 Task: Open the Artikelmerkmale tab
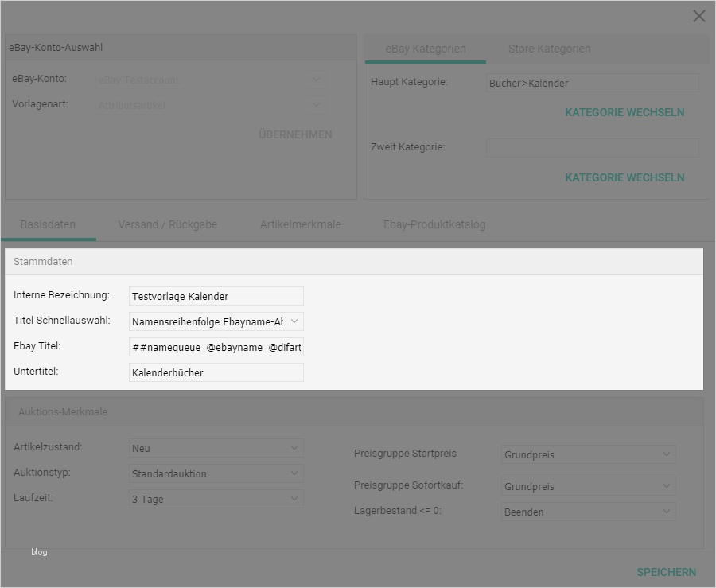coord(301,224)
